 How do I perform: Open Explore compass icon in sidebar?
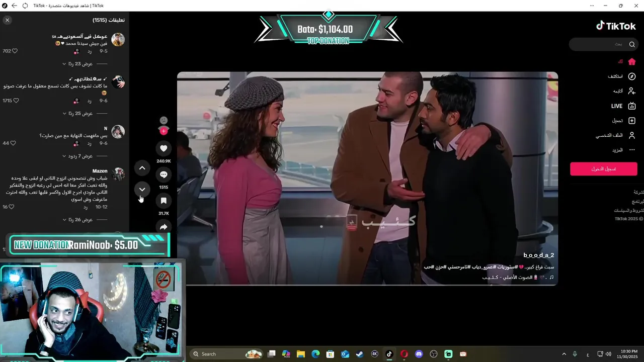632,76
